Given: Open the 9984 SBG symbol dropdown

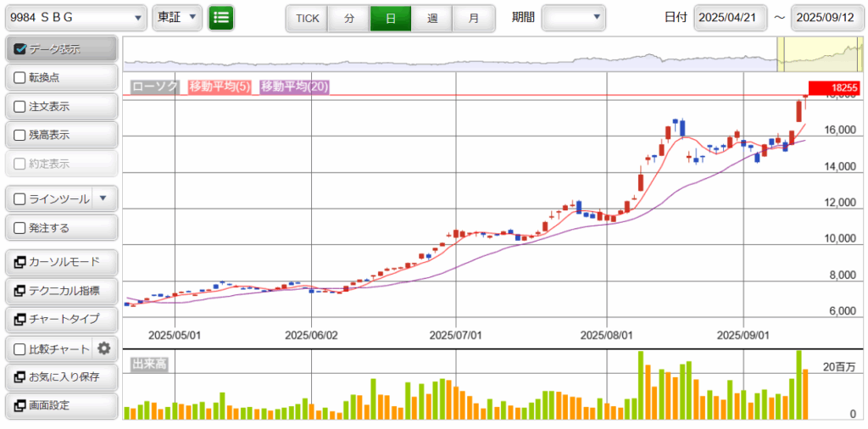Looking at the screenshot, I should tap(75, 18).
